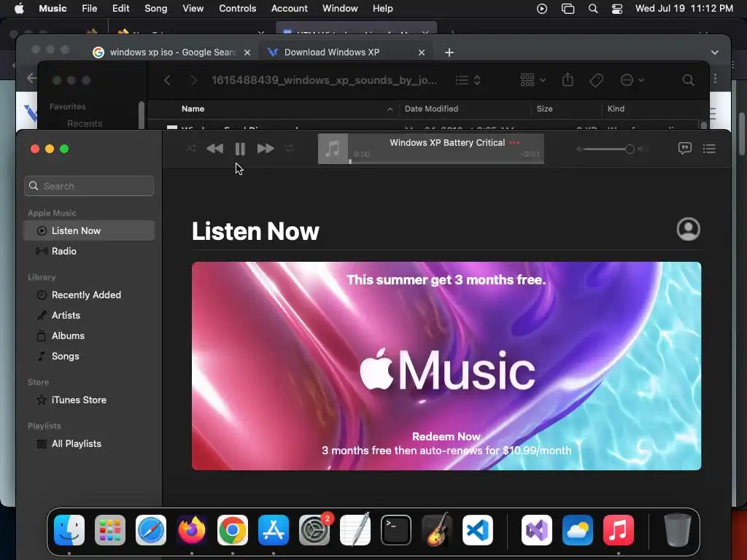The width and height of the screenshot is (747, 560).
Task: Expand the browser tab list chevron
Action: 715,52
